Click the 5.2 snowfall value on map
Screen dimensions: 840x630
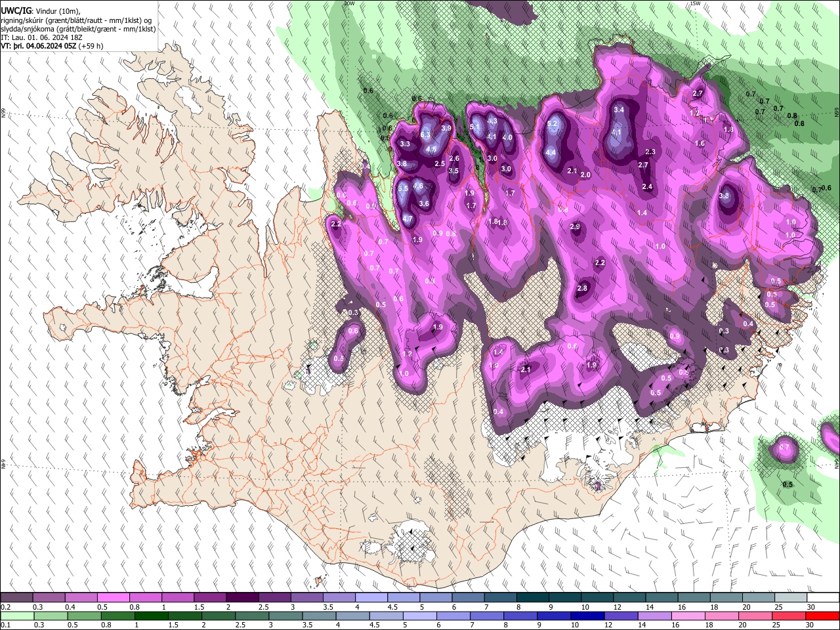coord(552,123)
